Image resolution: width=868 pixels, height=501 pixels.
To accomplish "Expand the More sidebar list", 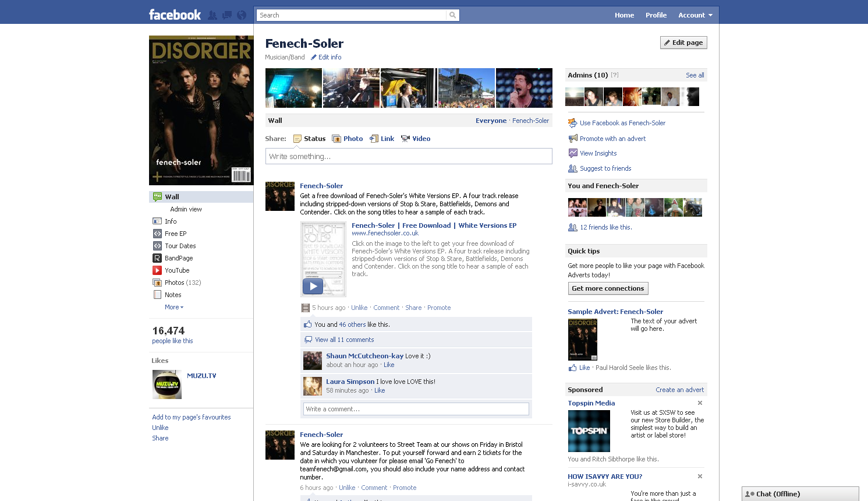I will point(174,307).
